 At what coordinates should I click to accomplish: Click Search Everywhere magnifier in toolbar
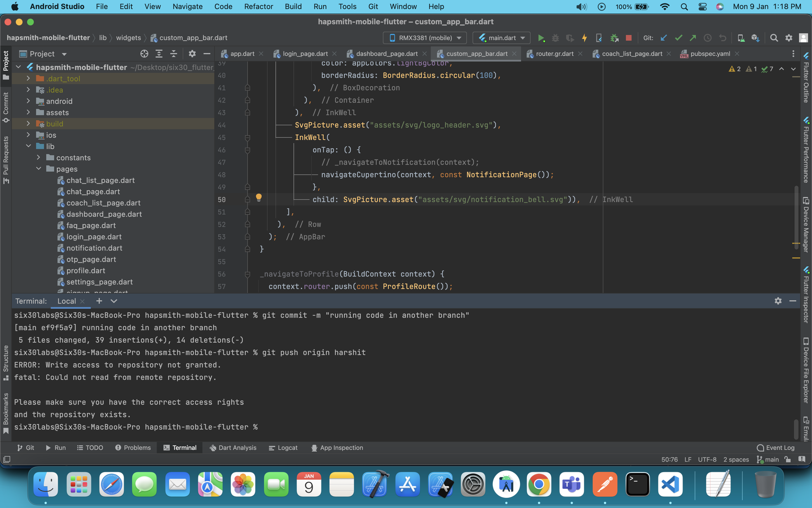pos(774,38)
